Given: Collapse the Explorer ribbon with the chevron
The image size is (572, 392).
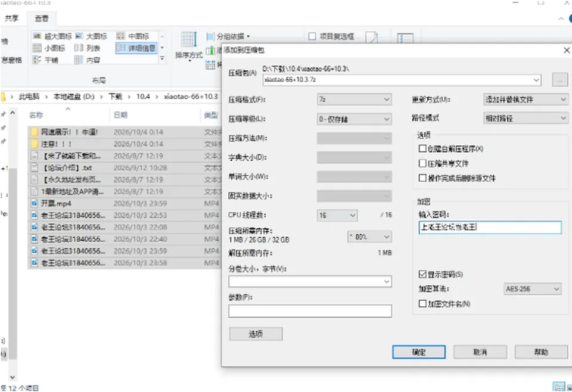Looking at the screenshot, I should 561,18.
